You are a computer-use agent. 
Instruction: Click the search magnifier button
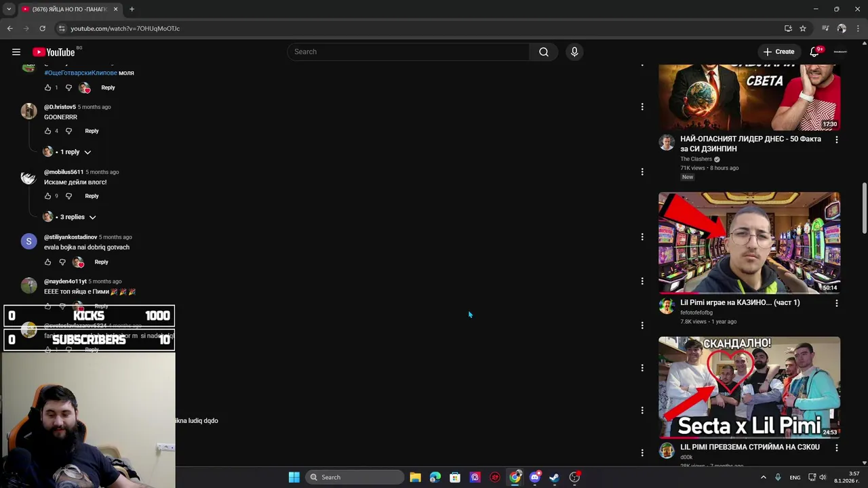[544, 52]
